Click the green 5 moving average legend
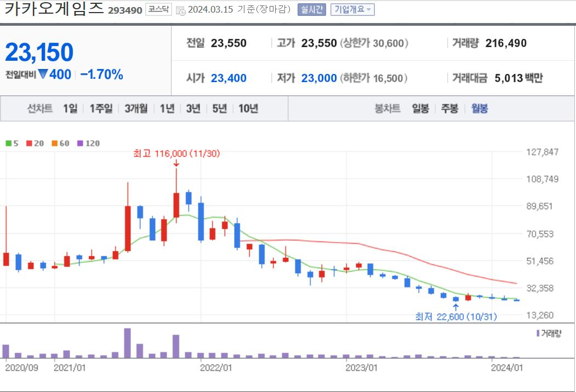This screenshot has width=576, height=392. point(12,143)
